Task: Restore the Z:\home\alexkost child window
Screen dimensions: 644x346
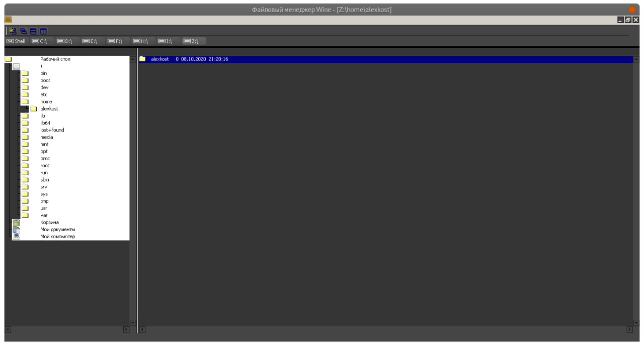Action: pyautogui.click(x=628, y=20)
